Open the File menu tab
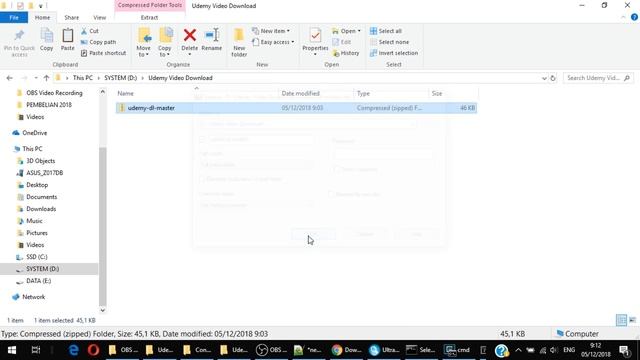 pos(14,18)
